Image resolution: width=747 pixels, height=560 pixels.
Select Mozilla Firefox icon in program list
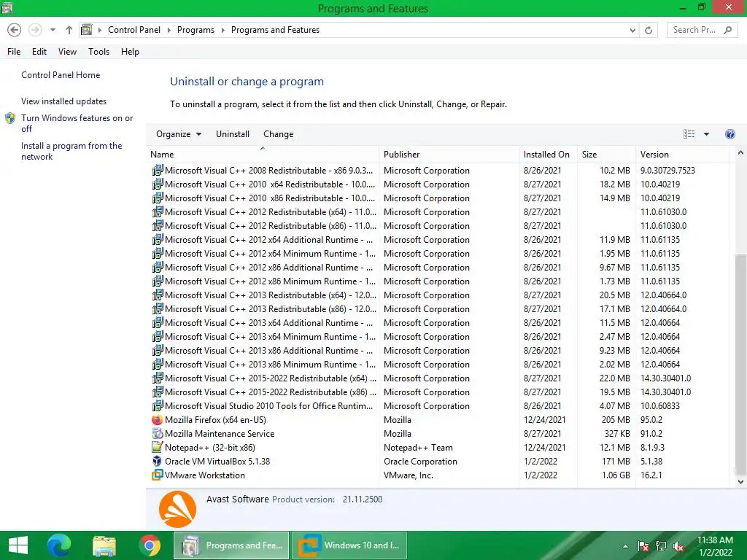point(158,419)
